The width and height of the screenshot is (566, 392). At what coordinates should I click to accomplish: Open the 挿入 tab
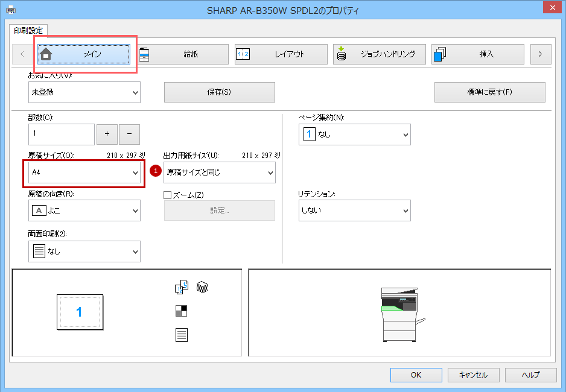point(478,54)
